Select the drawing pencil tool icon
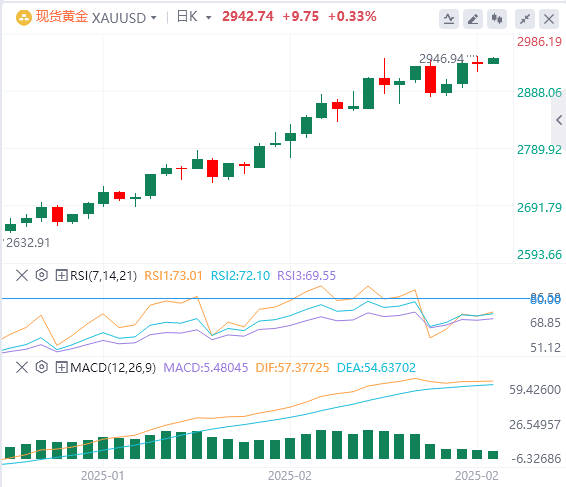 [x=473, y=18]
